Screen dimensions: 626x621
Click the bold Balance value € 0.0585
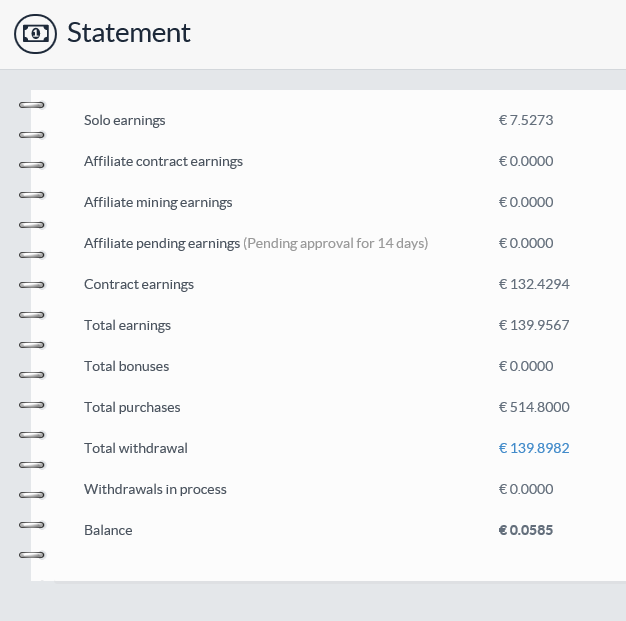526,530
